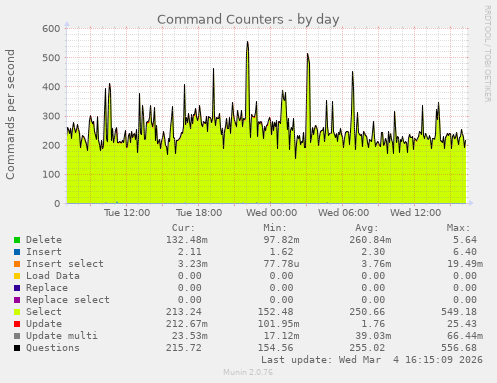Click the 'Load Data' legend label
The image size is (497, 383).
pos(53,276)
